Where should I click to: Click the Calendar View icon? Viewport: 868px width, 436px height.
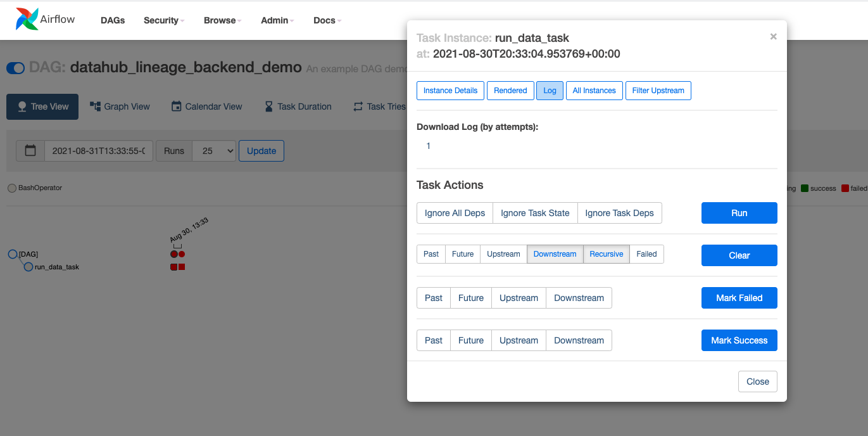[177, 106]
